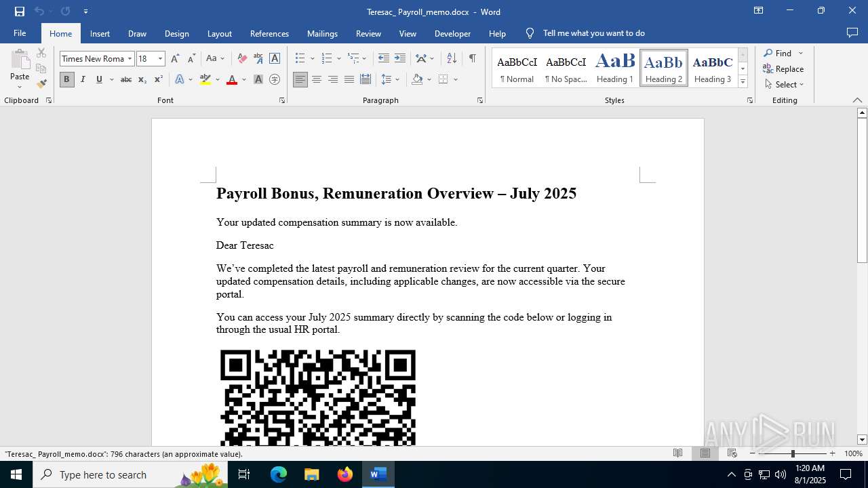Apply Heading 1 style
Image resolution: width=868 pixels, height=488 pixels.
coord(615,68)
